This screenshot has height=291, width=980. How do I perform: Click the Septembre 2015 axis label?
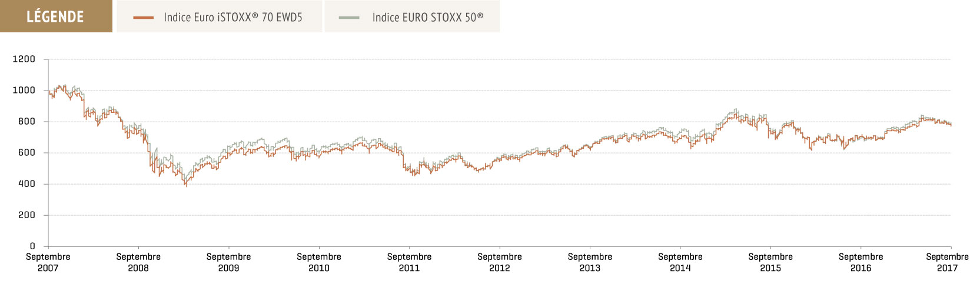770,262
